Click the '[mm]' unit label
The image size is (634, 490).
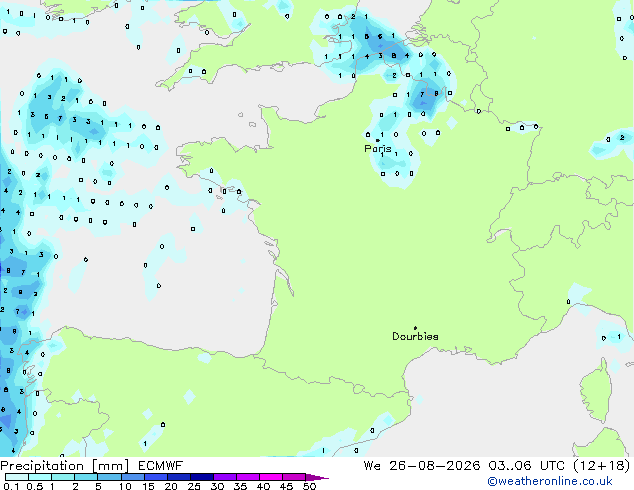110,466
